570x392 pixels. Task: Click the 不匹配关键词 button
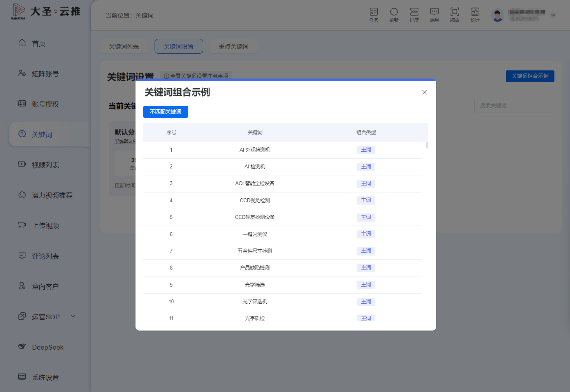pyautogui.click(x=165, y=112)
